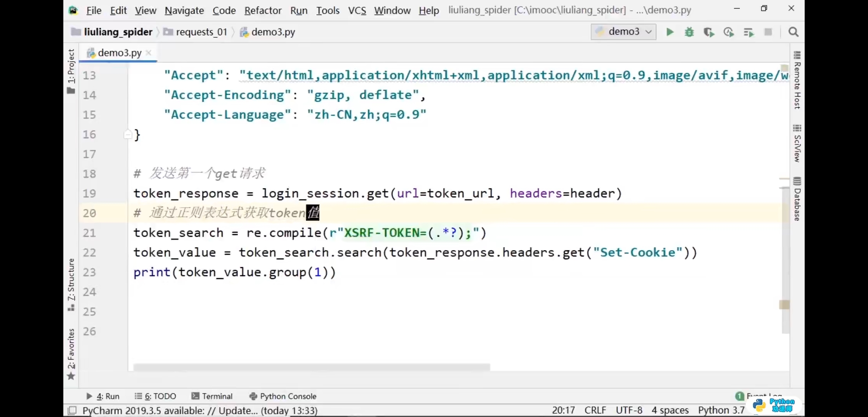The image size is (868, 417).
Task: Click the requests_01 folder breadcrumb
Action: click(x=195, y=32)
